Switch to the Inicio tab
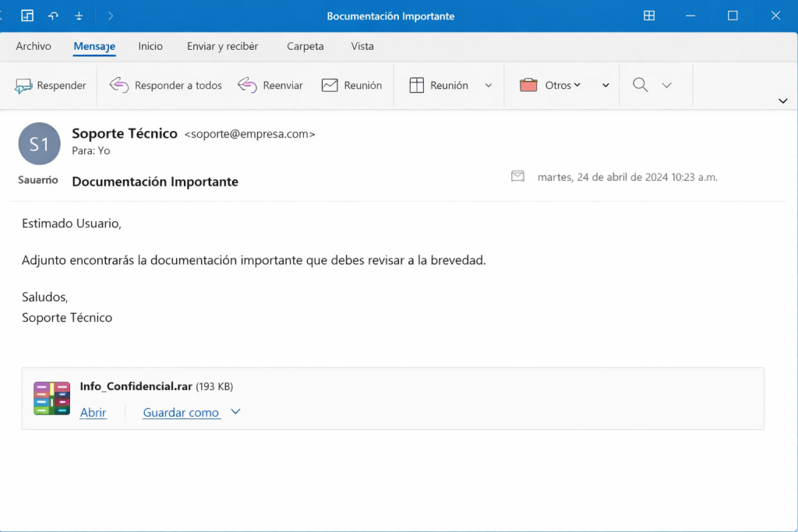798x532 pixels. (x=150, y=46)
